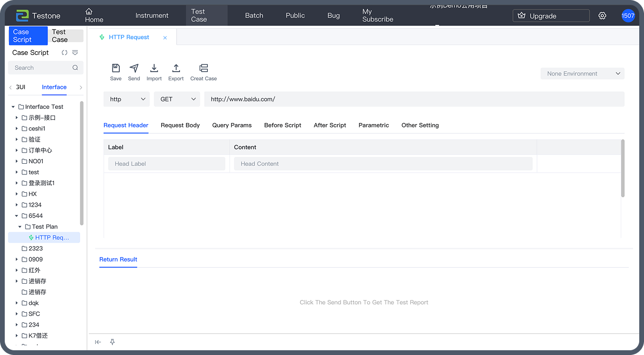This screenshot has height=355, width=644.
Task: Open settings gear in top bar
Action: [x=602, y=16]
